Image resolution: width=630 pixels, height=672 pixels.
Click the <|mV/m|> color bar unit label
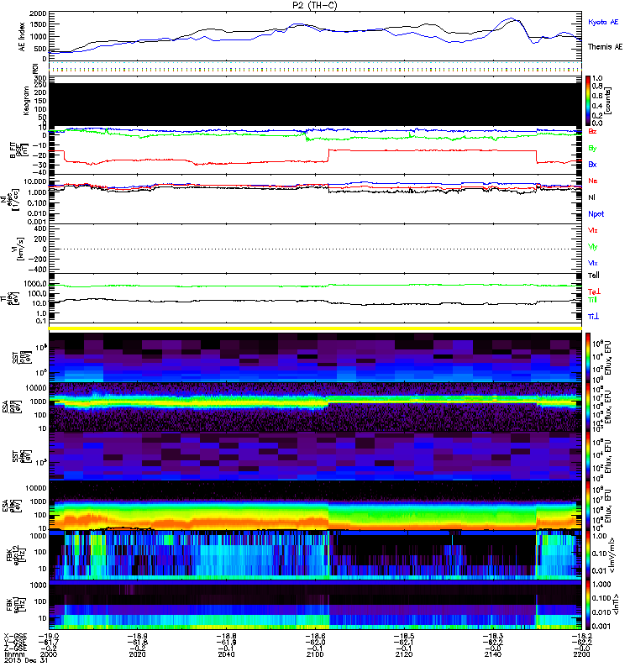[612, 555]
